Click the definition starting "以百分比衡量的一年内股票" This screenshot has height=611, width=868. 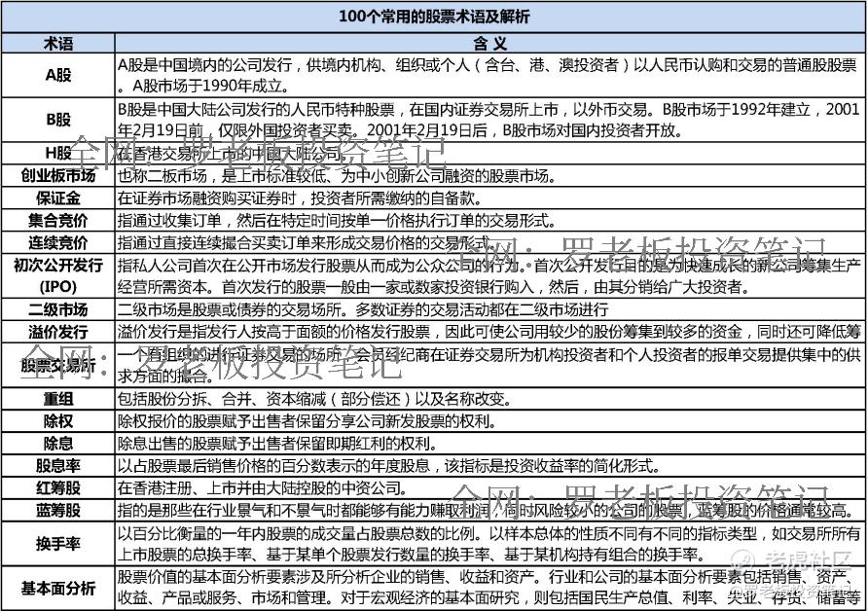488,544
